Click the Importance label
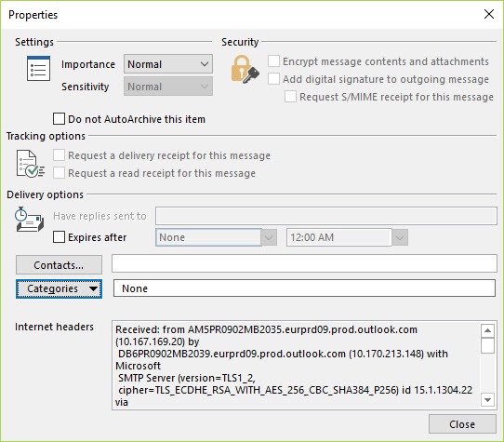 point(88,64)
